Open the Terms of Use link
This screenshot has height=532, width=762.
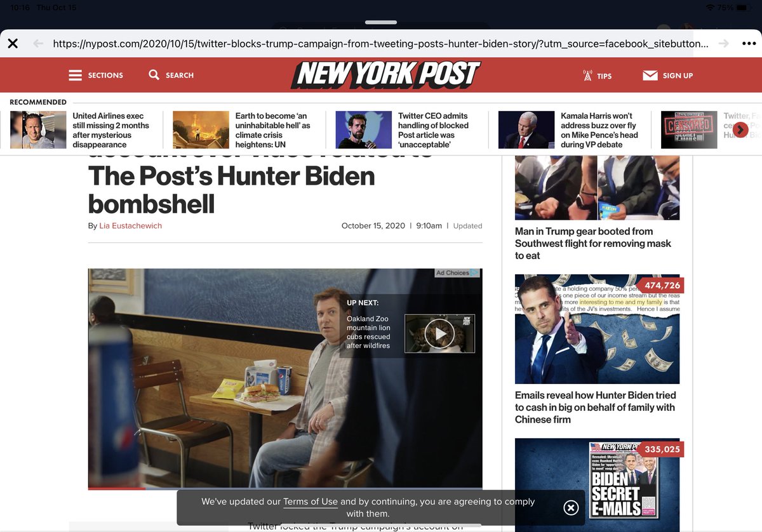(x=311, y=502)
